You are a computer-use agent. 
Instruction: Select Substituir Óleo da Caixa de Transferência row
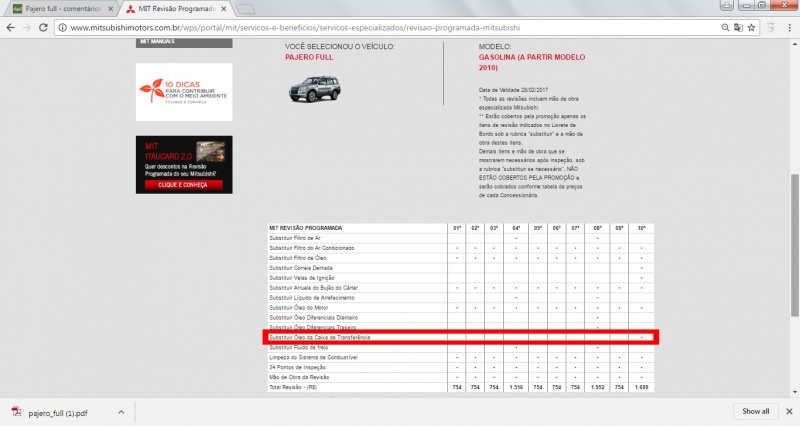pos(461,337)
